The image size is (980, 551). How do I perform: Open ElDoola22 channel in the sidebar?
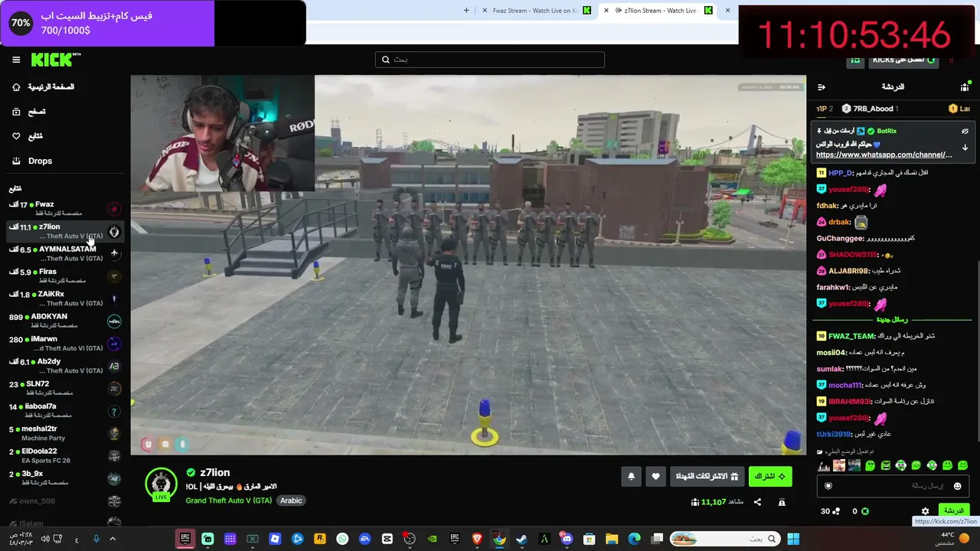[x=64, y=455]
